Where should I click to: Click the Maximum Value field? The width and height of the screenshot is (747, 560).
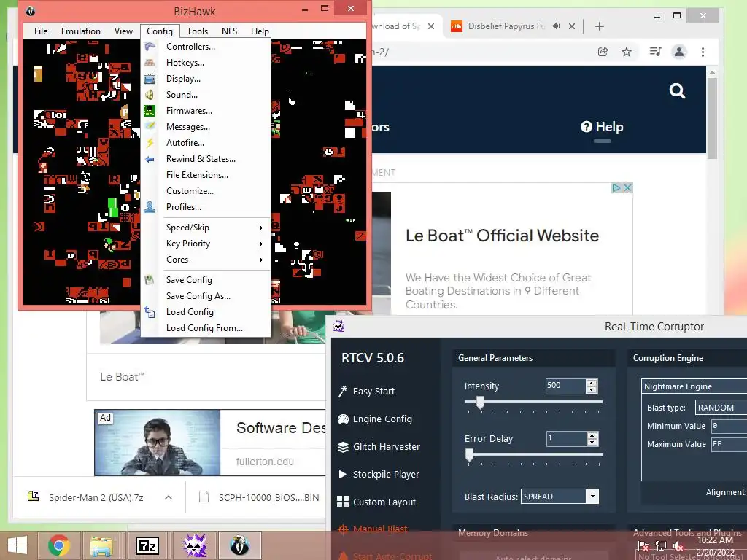point(729,444)
